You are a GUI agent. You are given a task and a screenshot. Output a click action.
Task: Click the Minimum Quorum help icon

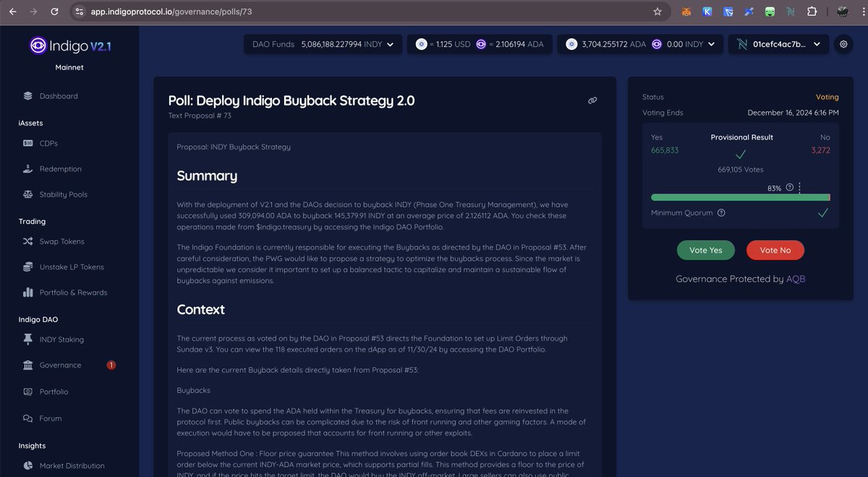tap(721, 213)
